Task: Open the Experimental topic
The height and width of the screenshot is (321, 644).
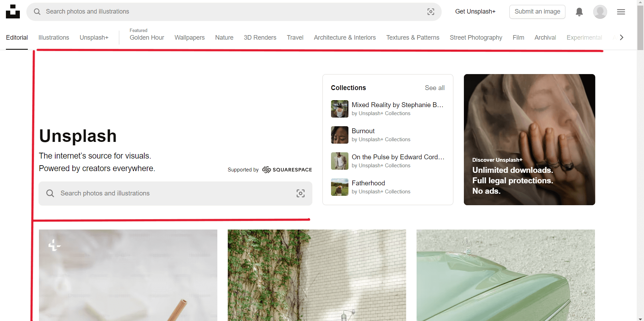Action: pyautogui.click(x=584, y=38)
